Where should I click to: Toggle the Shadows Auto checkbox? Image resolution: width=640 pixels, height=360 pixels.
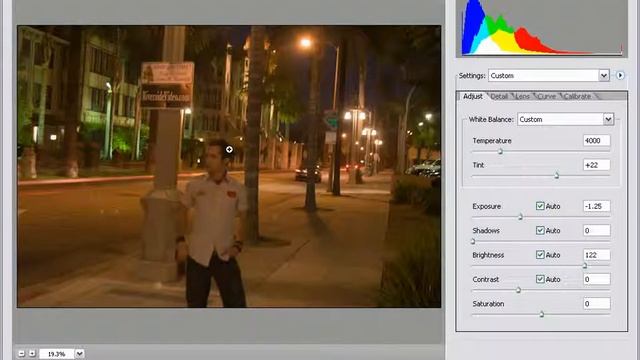pos(540,231)
